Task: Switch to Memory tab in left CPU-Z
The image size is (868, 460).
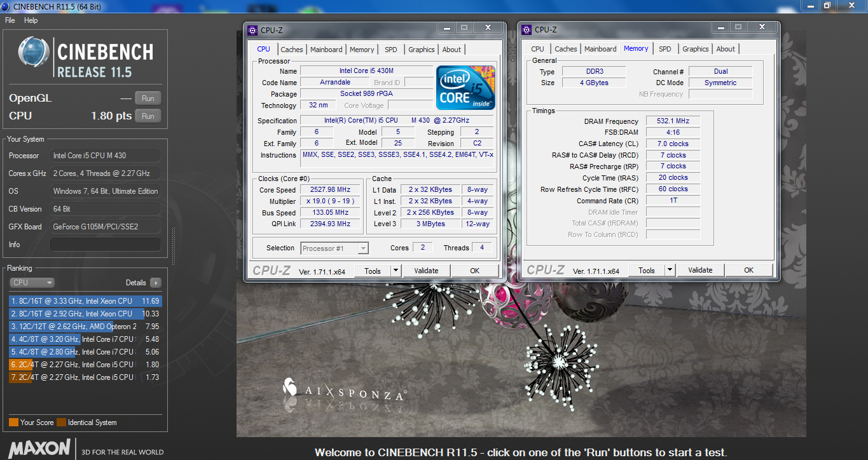Action: point(362,50)
